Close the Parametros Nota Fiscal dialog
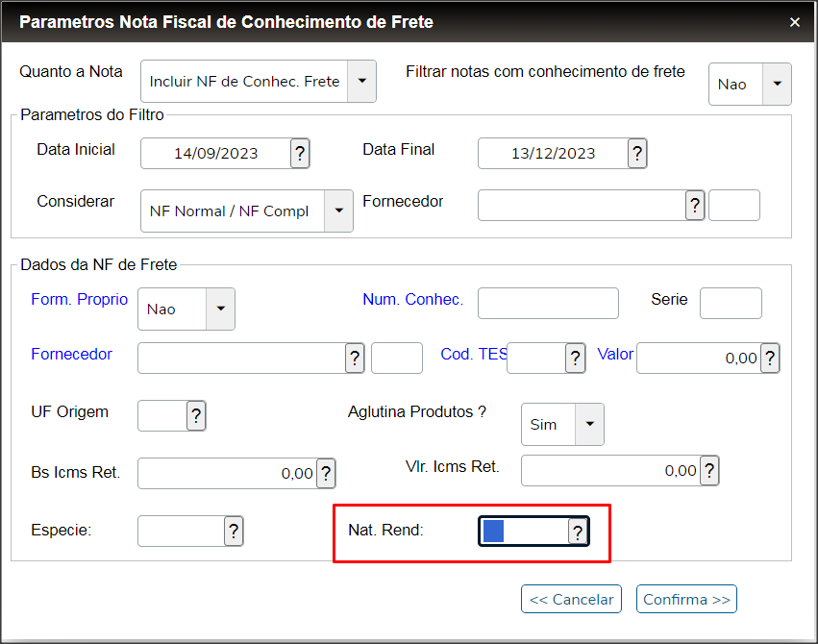 click(795, 22)
